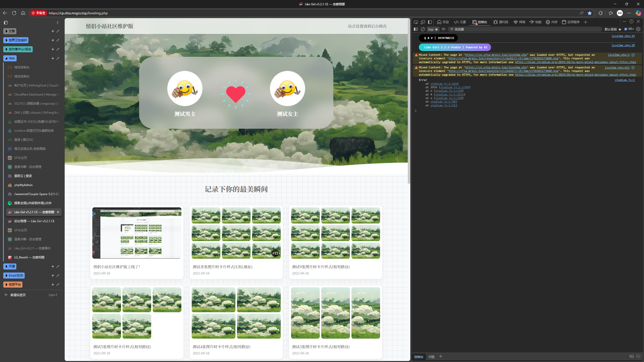Open the top frame context dropdown
644x362 pixels.
(433, 29)
